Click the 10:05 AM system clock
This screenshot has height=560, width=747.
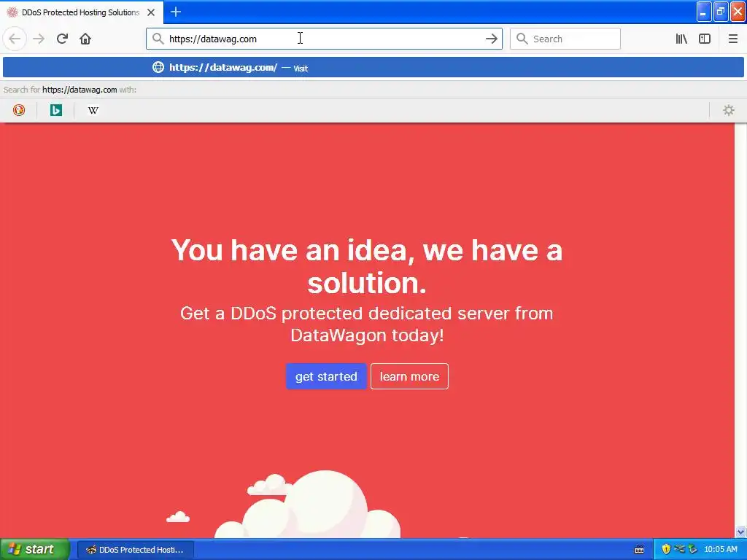720,550
